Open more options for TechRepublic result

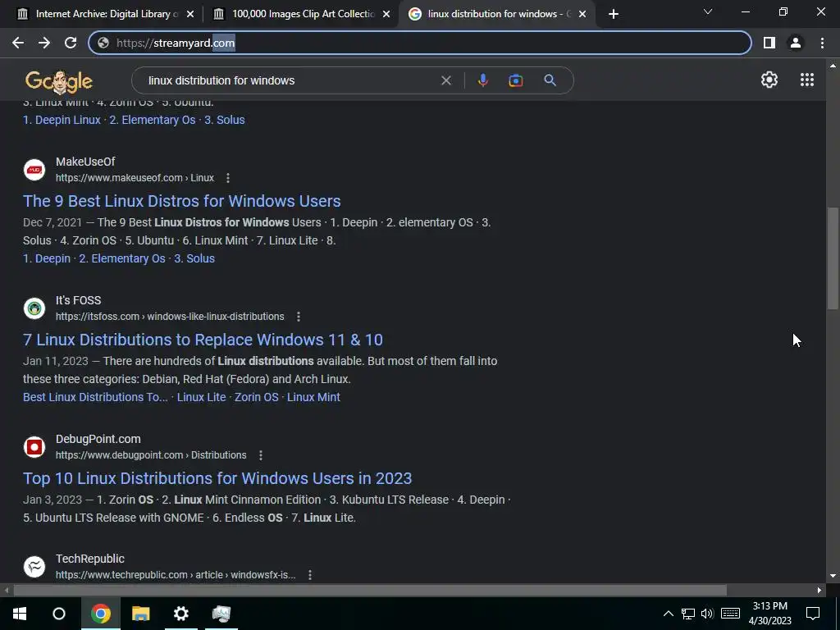[309, 575]
